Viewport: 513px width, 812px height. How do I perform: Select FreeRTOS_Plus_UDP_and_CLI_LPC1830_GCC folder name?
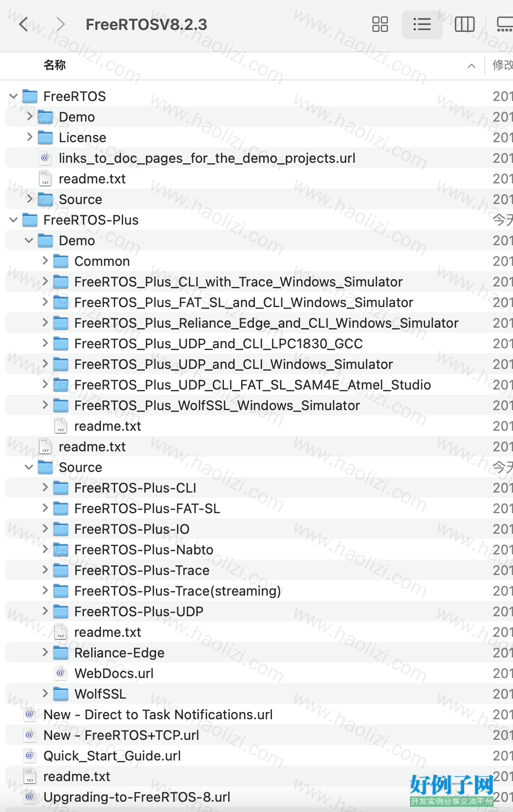[x=218, y=344]
